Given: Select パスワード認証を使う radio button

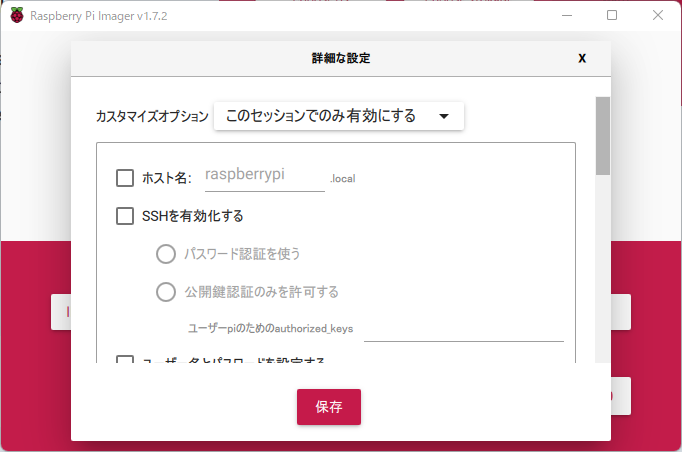Looking at the screenshot, I should pyautogui.click(x=166, y=254).
